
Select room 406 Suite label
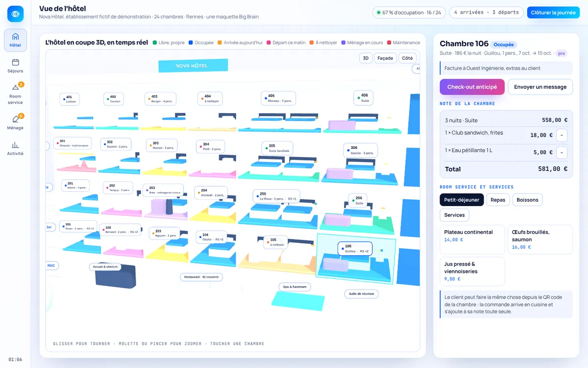[363, 98]
